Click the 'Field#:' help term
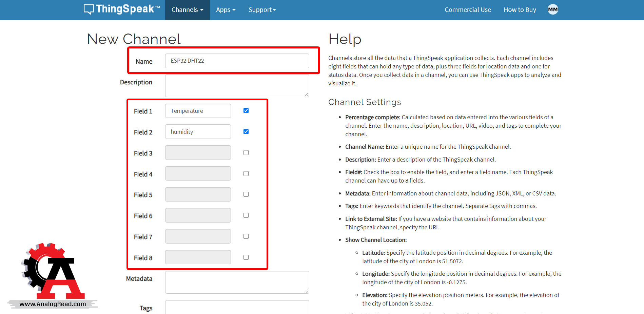 [354, 172]
